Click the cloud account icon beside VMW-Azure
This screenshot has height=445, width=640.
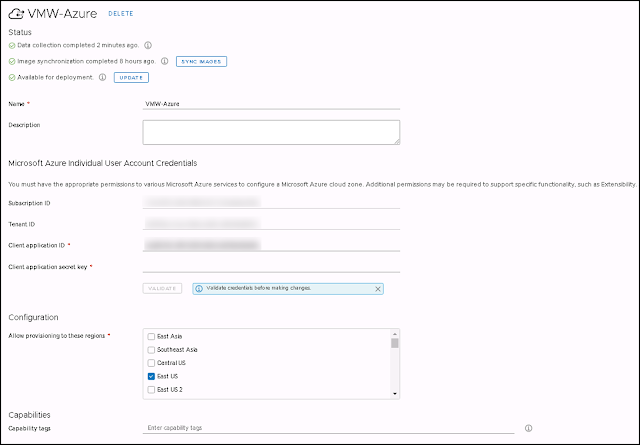(16, 13)
